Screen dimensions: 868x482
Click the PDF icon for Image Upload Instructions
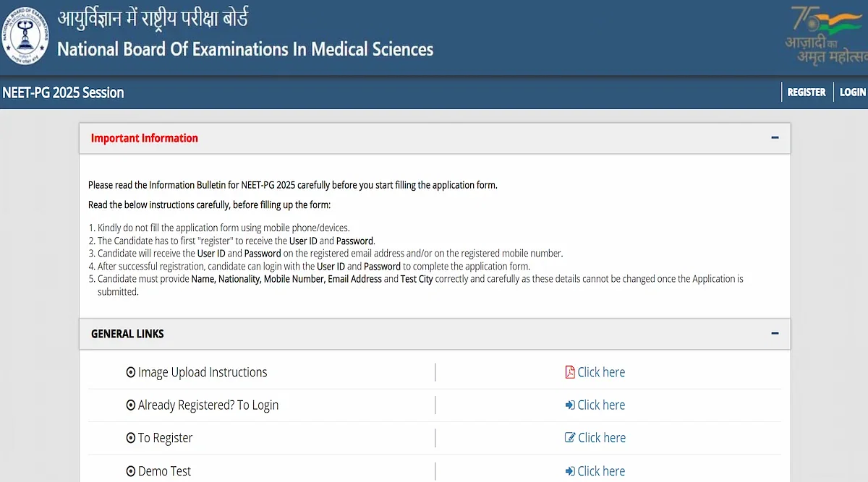[x=570, y=372]
